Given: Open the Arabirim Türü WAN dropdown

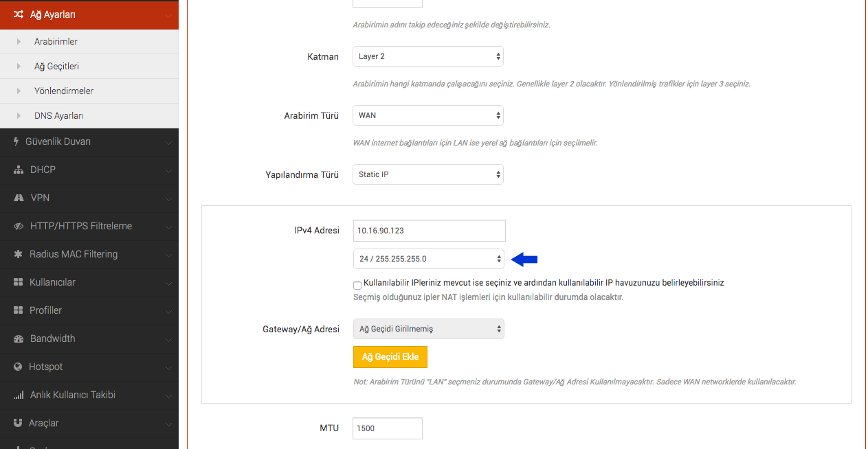Looking at the screenshot, I should tap(428, 115).
